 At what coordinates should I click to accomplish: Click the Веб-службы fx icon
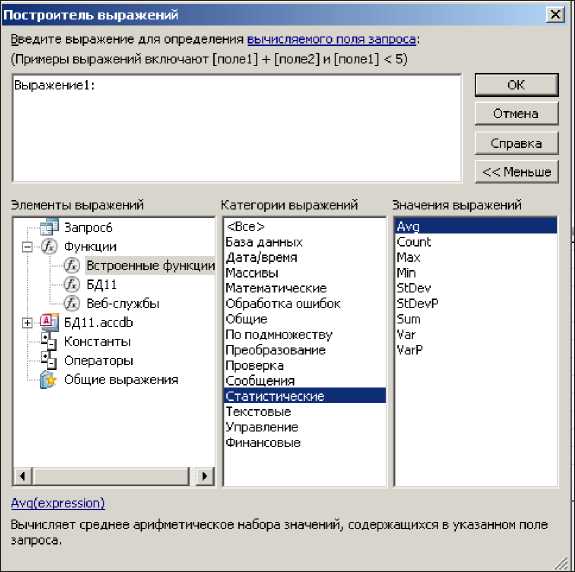[72, 303]
